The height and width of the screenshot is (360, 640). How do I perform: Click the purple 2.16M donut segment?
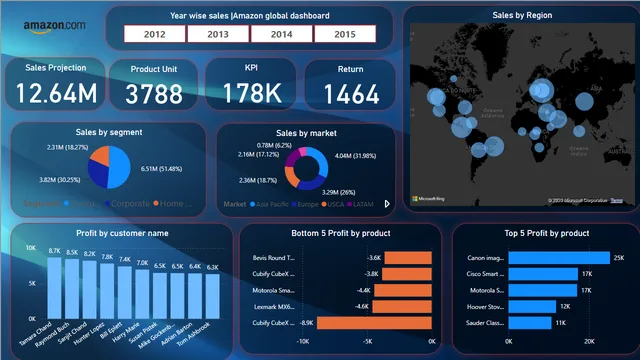click(x=291, y=158)
